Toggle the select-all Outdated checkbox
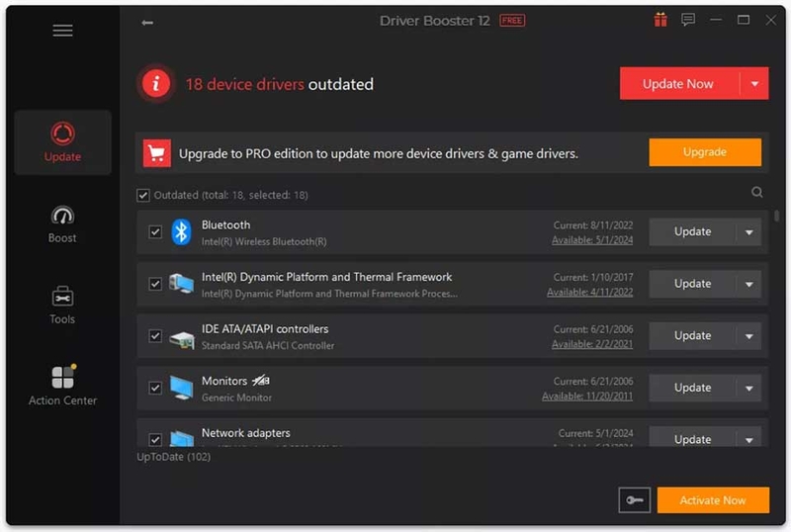The image size is (791, 532). (143, 196)
